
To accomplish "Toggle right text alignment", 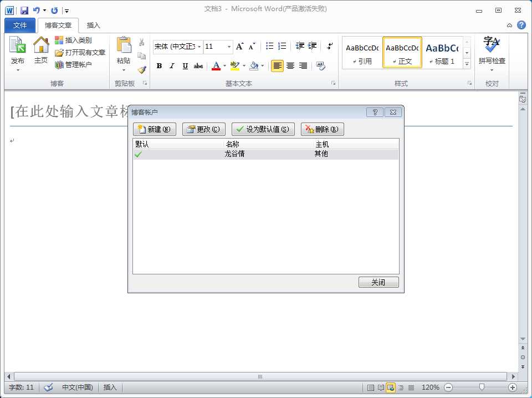I will (x=303, y=66).
